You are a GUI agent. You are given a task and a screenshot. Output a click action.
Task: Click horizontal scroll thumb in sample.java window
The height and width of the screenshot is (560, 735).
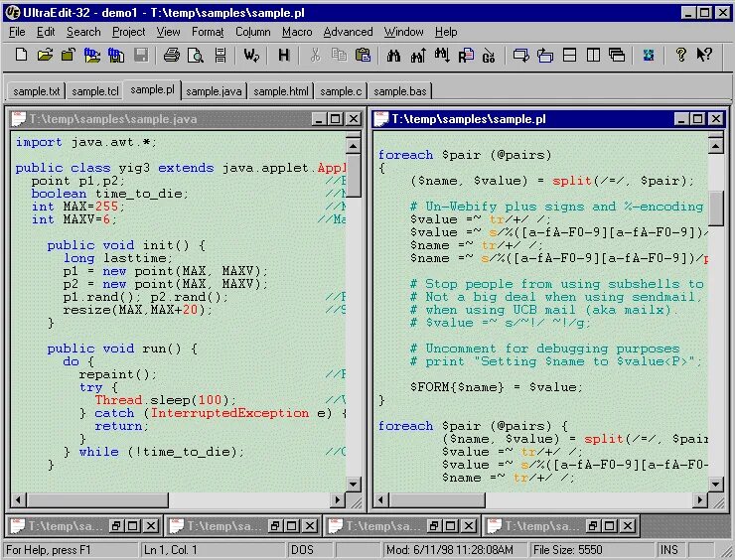pyautogui.click(x=97, y=500)
